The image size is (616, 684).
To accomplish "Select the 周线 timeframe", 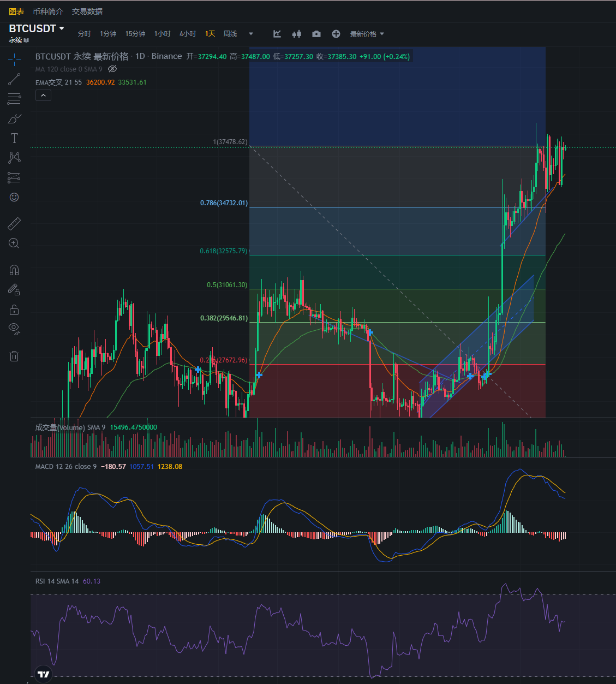I will 230,34.
